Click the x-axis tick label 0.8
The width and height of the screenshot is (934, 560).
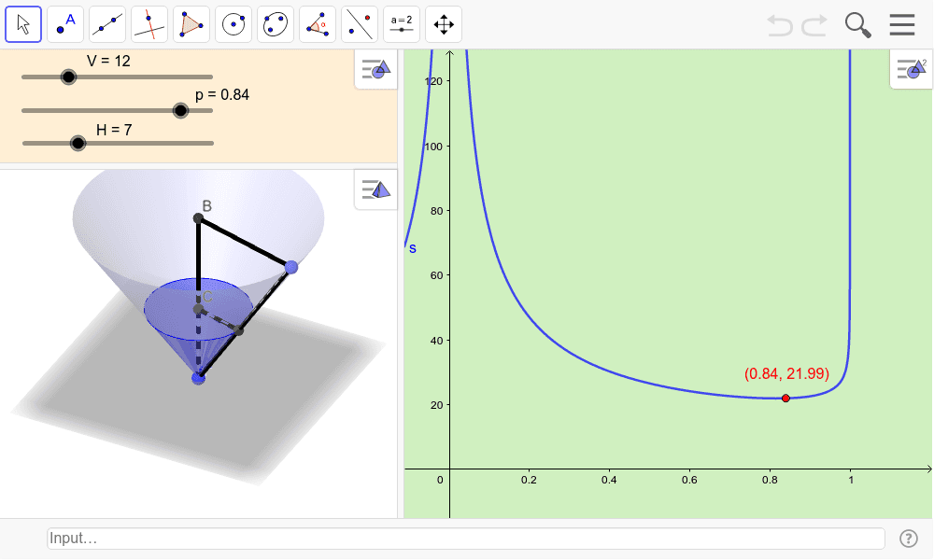coord(770,480)
